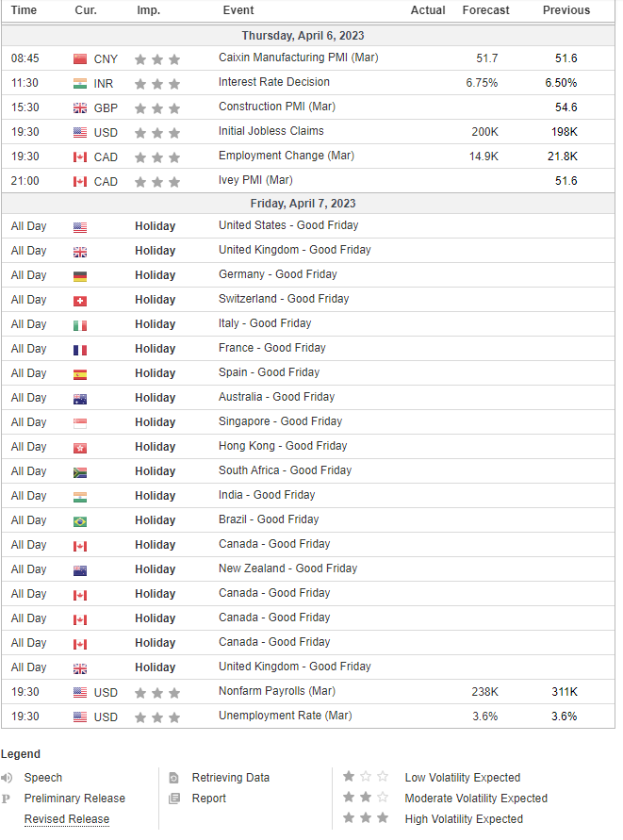The image size is (623, 840).
Task: Click the China flag icon beside CNY
Action: 80,59
